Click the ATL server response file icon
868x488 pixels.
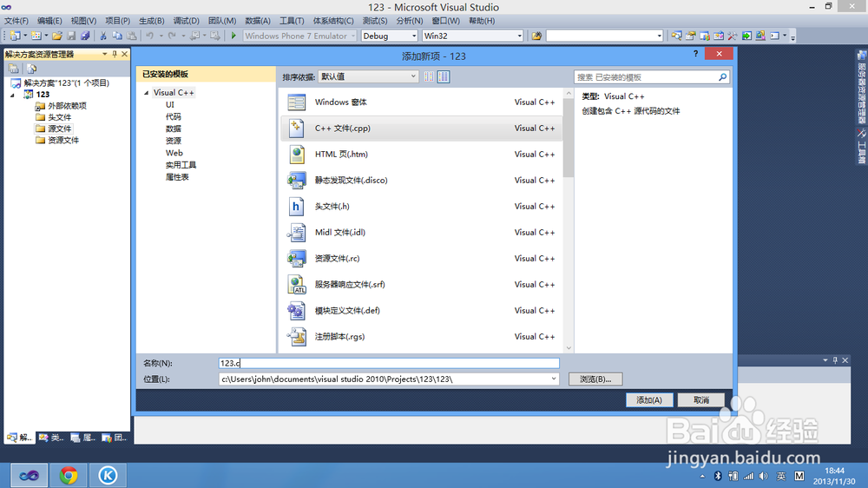click(296, 284)
